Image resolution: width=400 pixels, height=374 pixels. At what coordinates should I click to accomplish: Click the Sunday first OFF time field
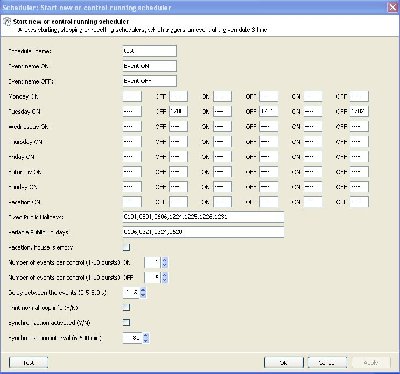click(x=178, y=187)
